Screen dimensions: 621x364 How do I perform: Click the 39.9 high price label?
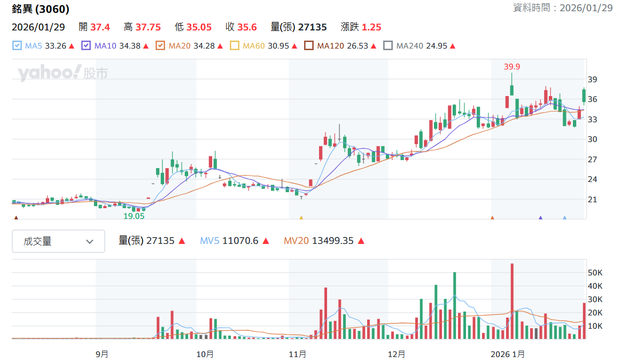click(511, 67)
